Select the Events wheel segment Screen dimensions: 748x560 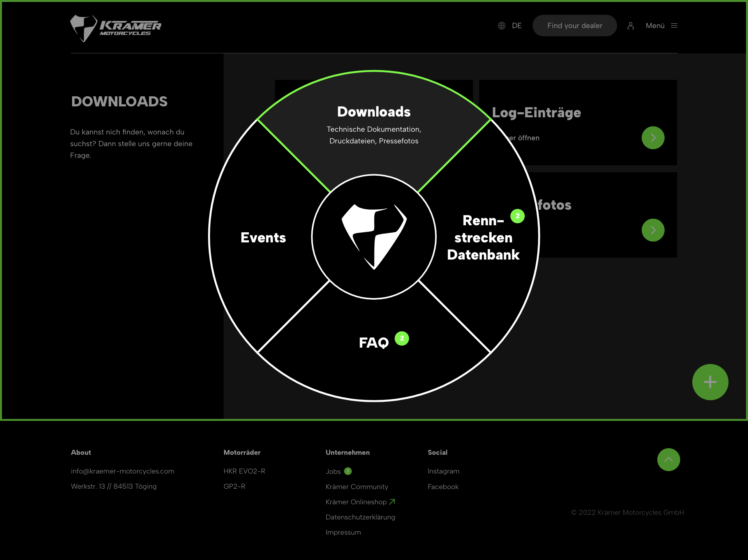tap(263, 238)
